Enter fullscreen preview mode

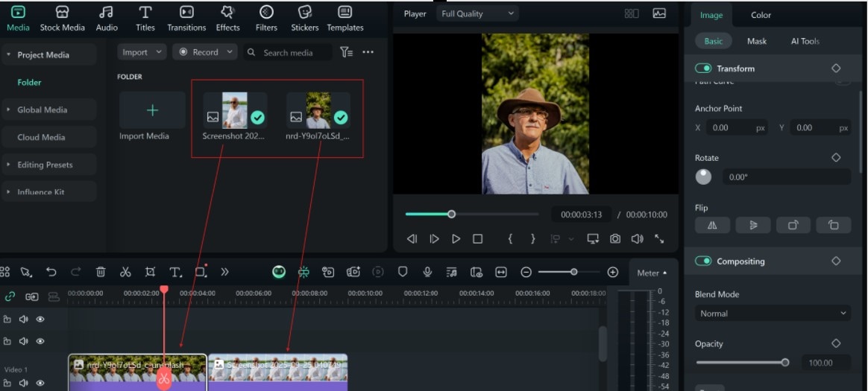pos(659,239)
